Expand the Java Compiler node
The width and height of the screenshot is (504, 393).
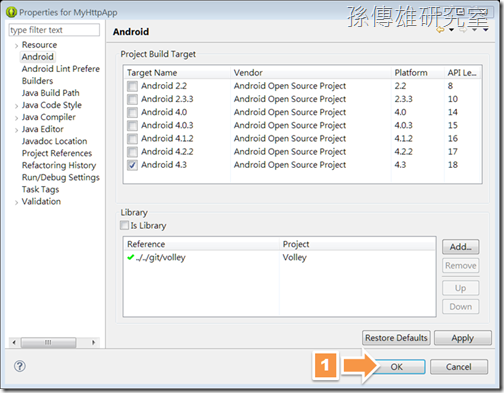pos(16,118)
